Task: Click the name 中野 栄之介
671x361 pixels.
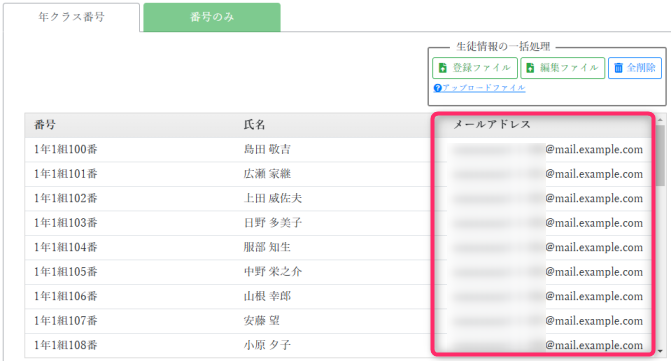Action: pyautogui.click(x=273, y=272)
